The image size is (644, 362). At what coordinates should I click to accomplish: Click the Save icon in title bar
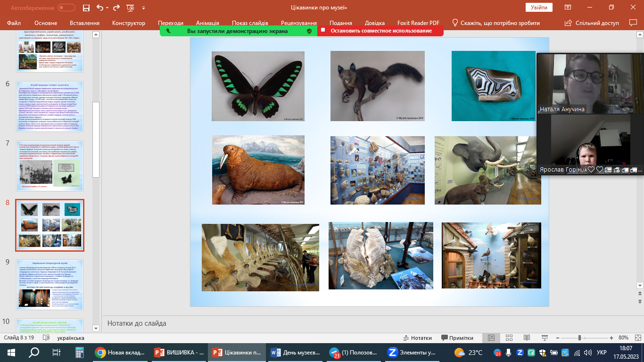[x=86, y=8]
